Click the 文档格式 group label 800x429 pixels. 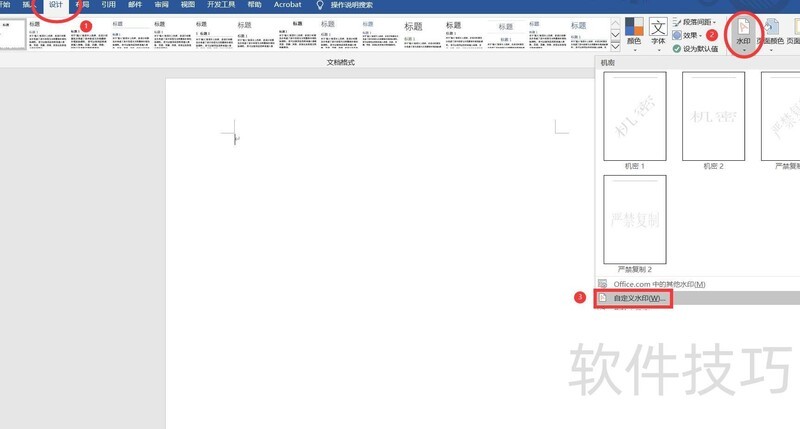pos(340,62)
